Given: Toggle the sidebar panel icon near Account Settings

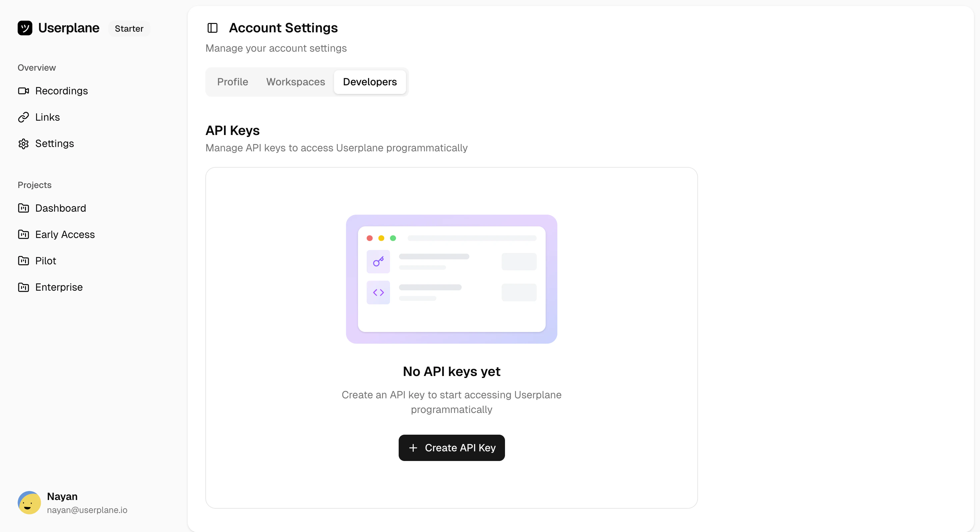Looking at the screenshot, I should point(212,28).
